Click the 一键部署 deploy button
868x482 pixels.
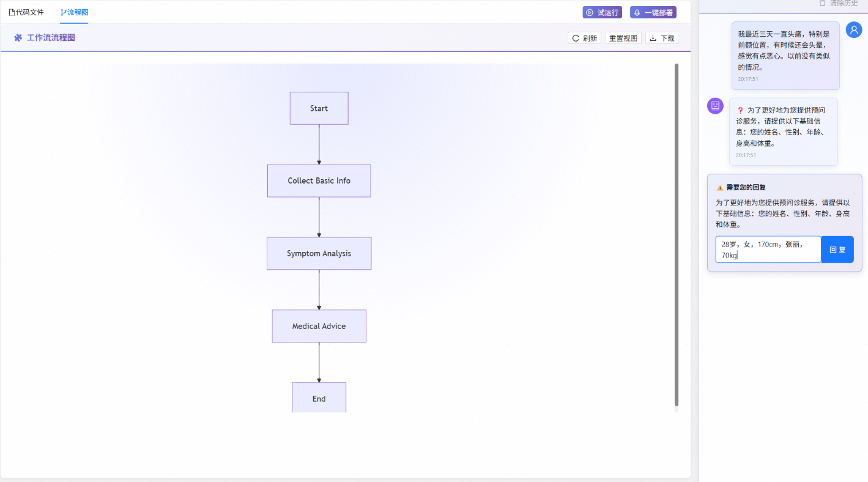(653, 12)
